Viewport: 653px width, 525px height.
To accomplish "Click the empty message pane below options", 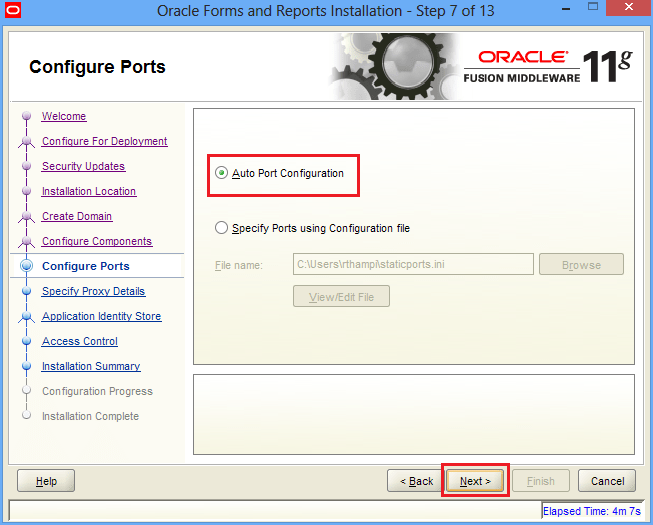I will [x=414, y=414].
